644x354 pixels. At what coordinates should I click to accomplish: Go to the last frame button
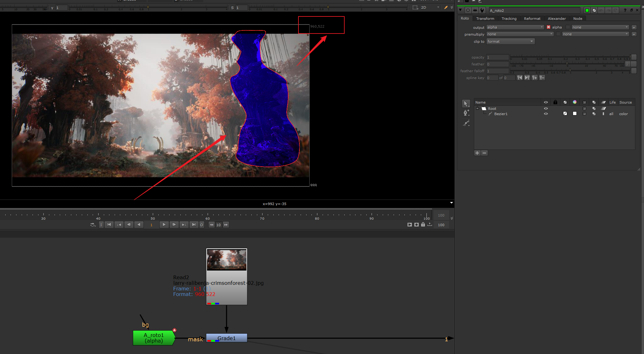(194, 225)
